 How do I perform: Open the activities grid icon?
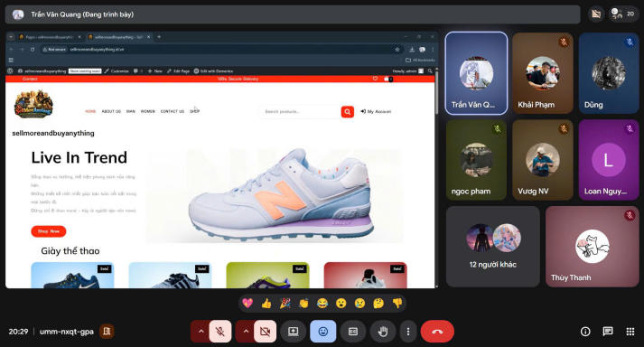pyautogui.click(x=630, y=332)
